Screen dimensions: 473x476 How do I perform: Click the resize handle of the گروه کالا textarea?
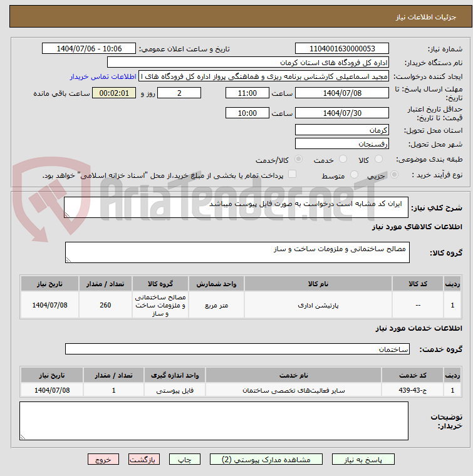pyautogui.click(x=68, y=260)
